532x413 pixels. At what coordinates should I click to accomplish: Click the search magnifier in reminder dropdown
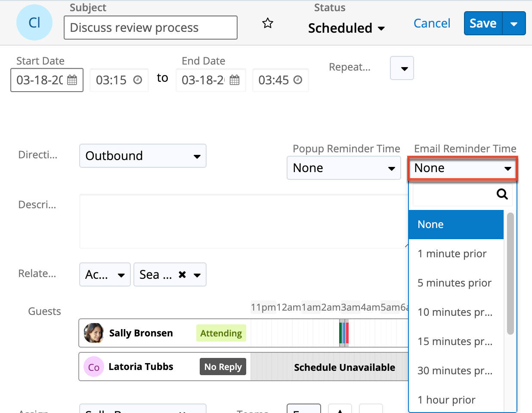pos(502,194)
